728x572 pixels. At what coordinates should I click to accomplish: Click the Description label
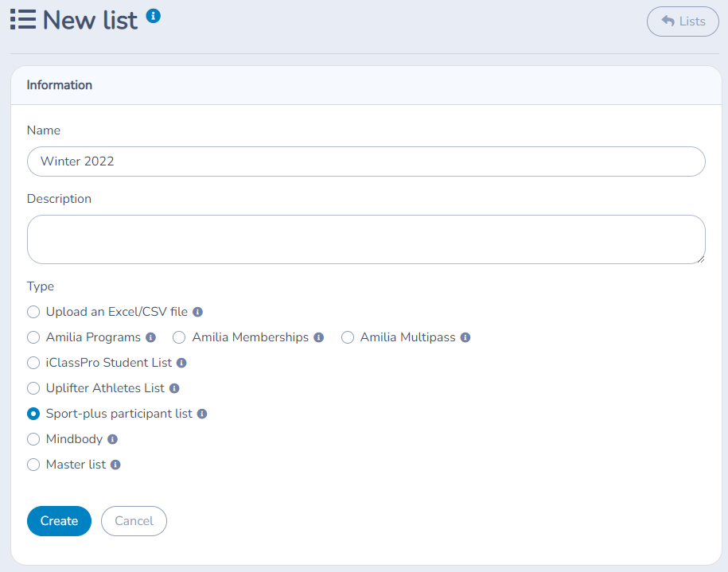coord(59,199)
